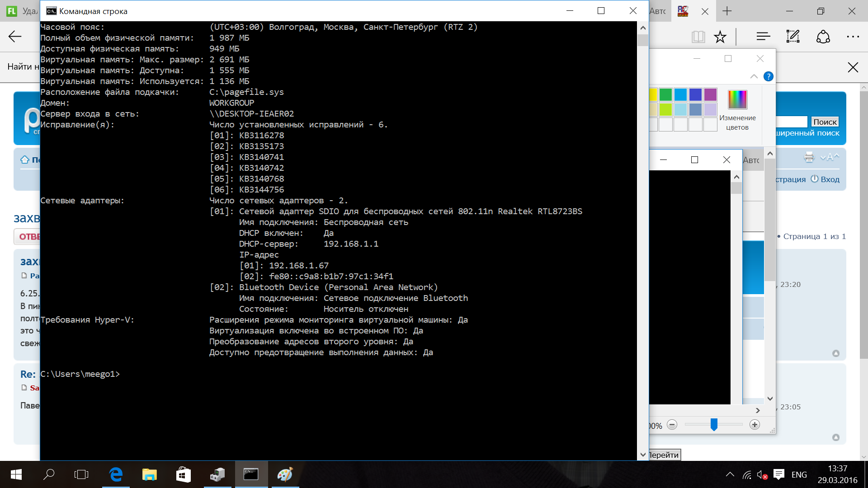Open the forum registration link
The width and height of the screenshot is (868, 488).
(791, 179)
